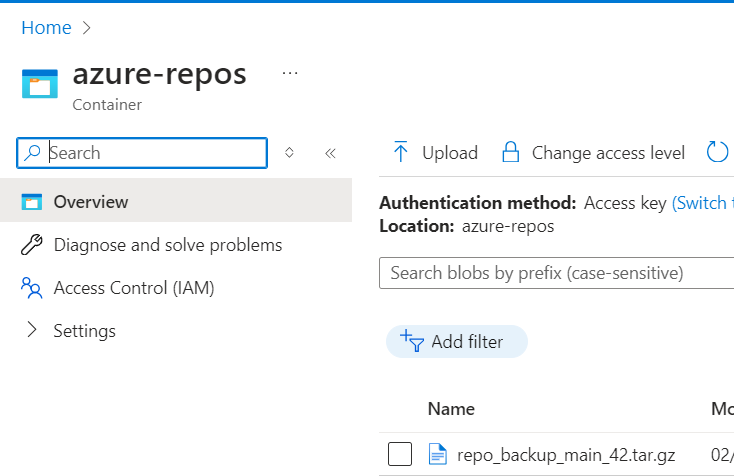Click the upward arrow Upload icon

[400, 152]
